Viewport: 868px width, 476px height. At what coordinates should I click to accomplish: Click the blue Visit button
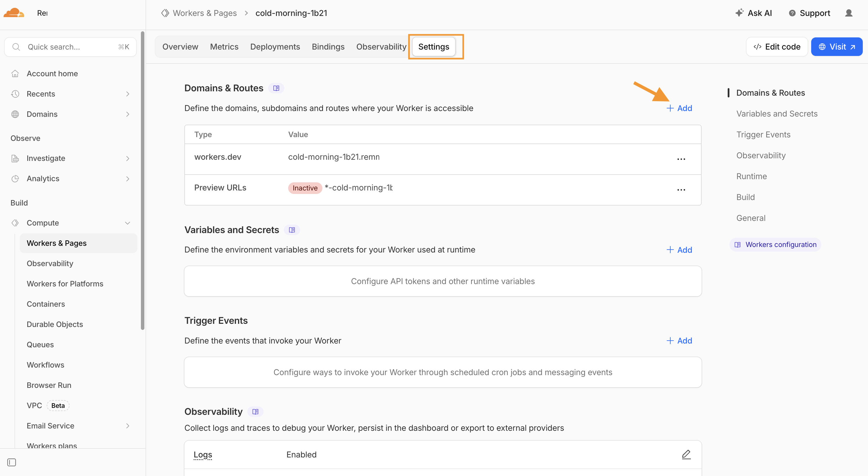click(837, 47)
